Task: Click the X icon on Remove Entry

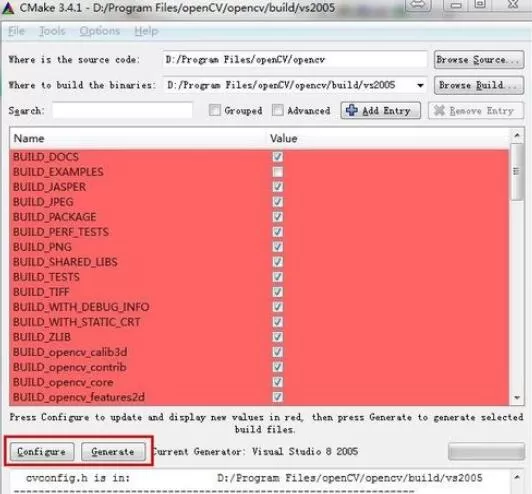Action: pos(439,110)
